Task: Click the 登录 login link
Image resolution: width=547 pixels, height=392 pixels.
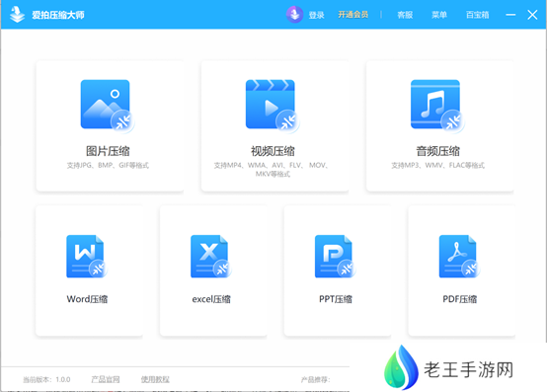Action: tap(316, 15)
